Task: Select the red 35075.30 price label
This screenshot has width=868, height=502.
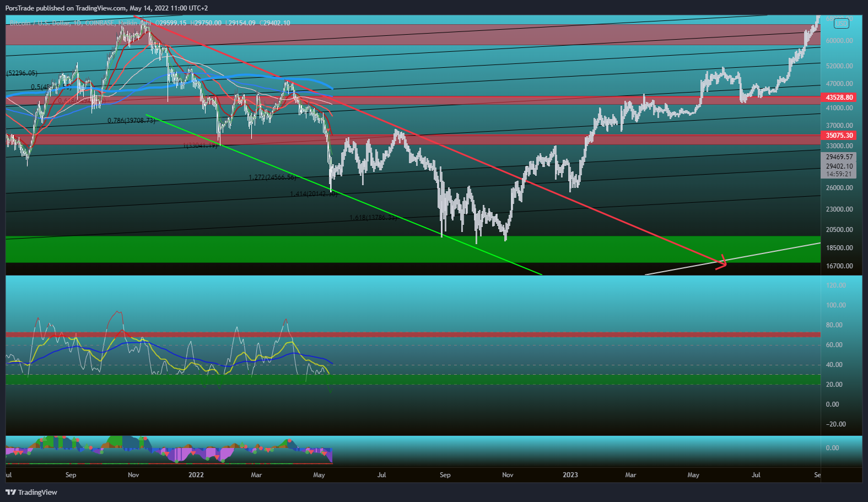Action: 839,136
